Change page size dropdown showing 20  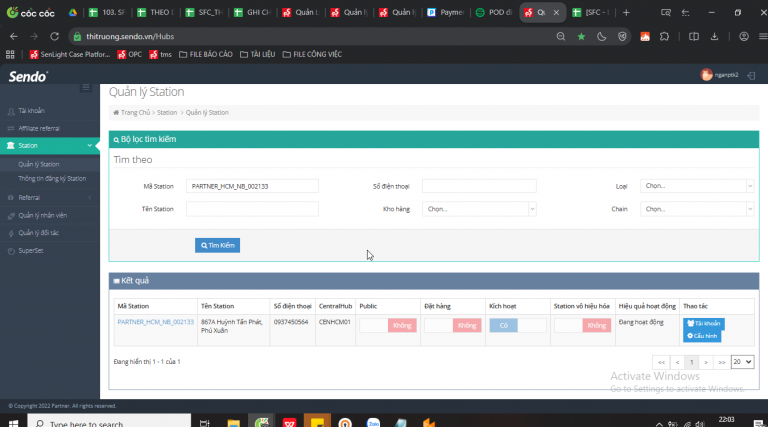pyautogui.click(x=742, y=362)
